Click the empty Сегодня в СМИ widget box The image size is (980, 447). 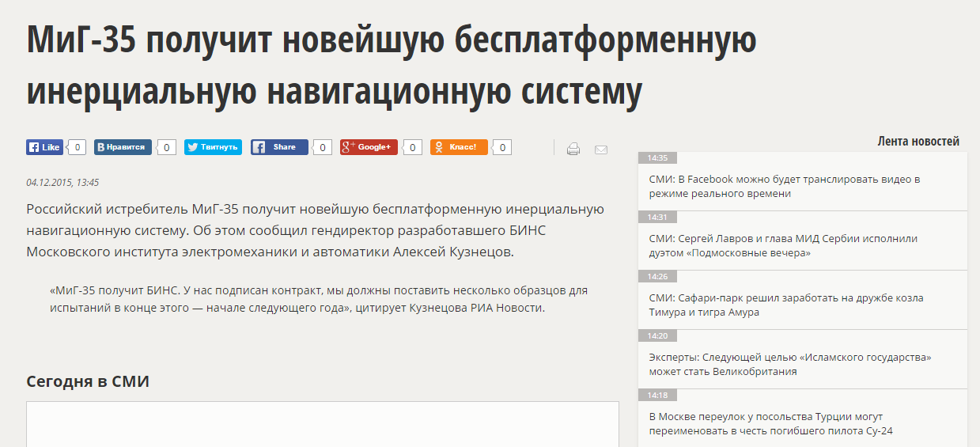(x=323, y=424)
